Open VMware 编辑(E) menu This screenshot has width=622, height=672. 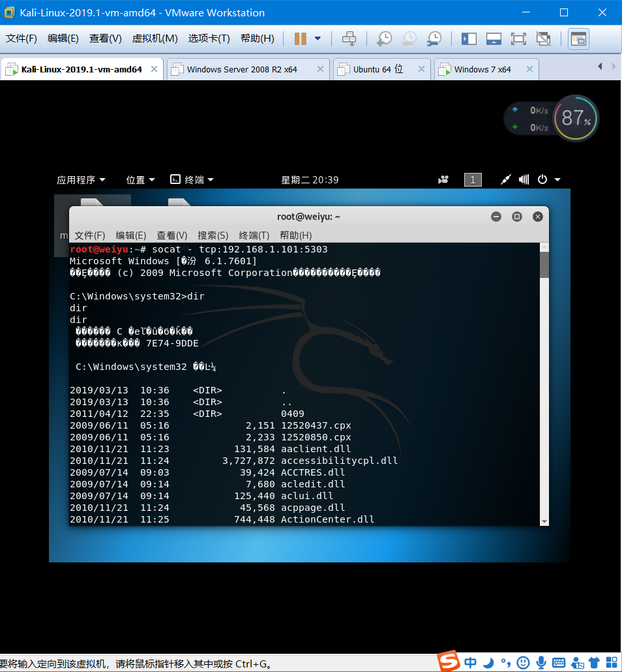[x=63, y=38]
